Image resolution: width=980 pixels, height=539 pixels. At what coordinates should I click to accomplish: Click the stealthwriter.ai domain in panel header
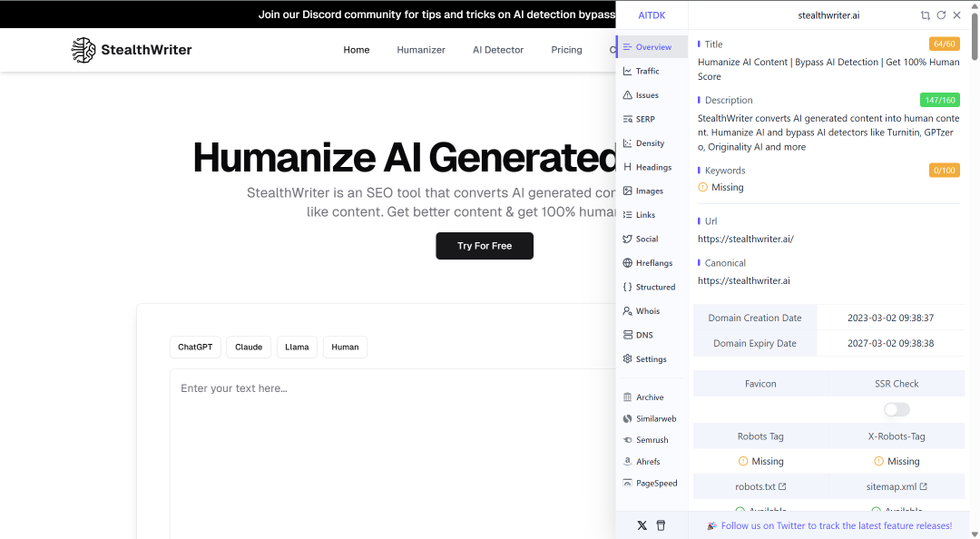coord(828,15)
